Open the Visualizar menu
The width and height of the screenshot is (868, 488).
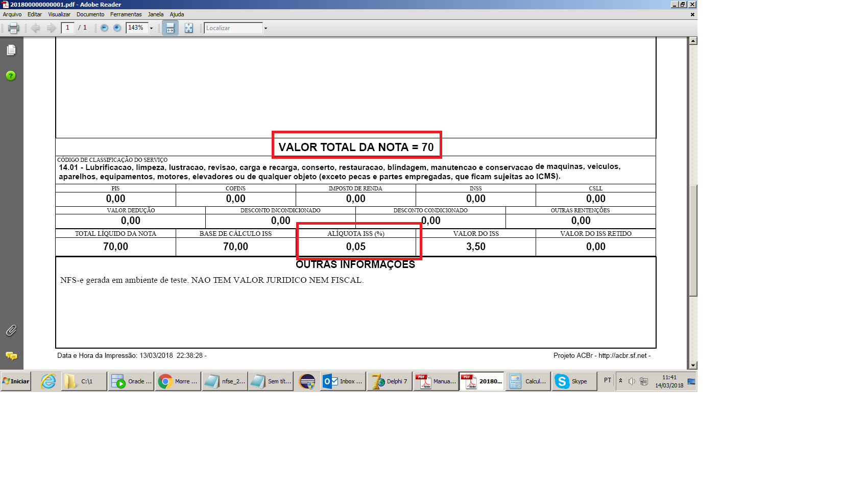click(59, 14)
